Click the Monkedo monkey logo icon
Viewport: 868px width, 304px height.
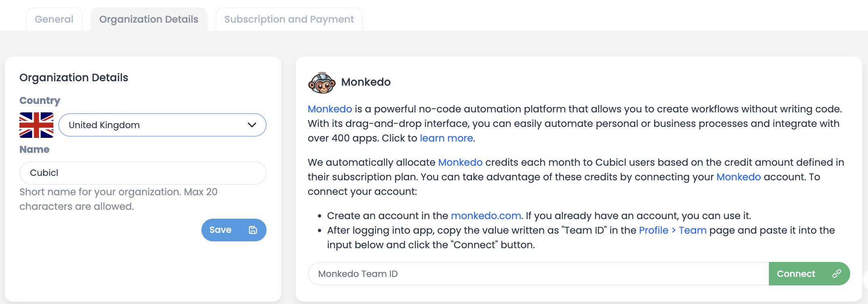(x=322, y=82)
